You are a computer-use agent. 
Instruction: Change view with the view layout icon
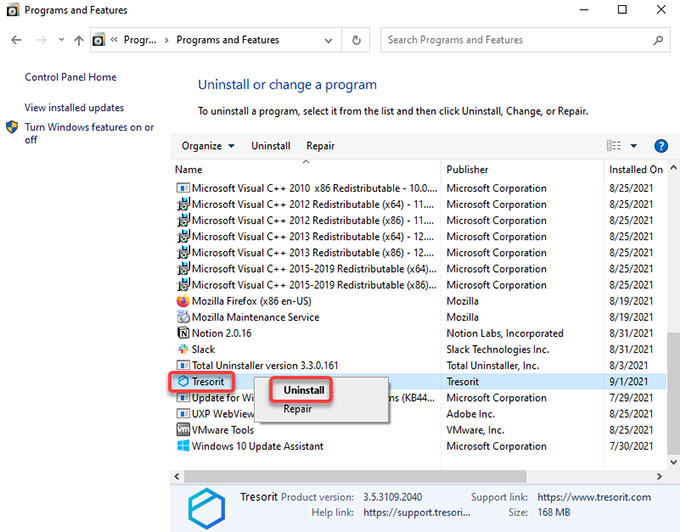[613, 146]
